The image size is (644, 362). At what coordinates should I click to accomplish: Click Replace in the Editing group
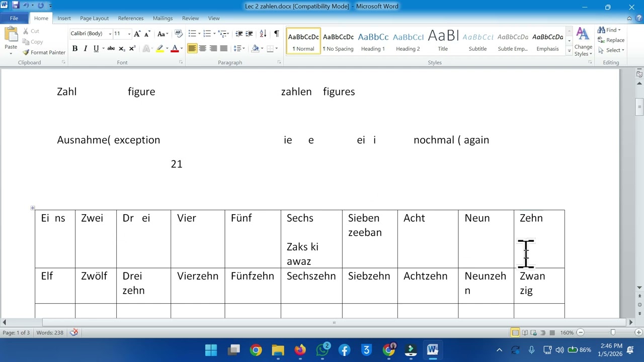pyautogui.click(x=611, y=40)
